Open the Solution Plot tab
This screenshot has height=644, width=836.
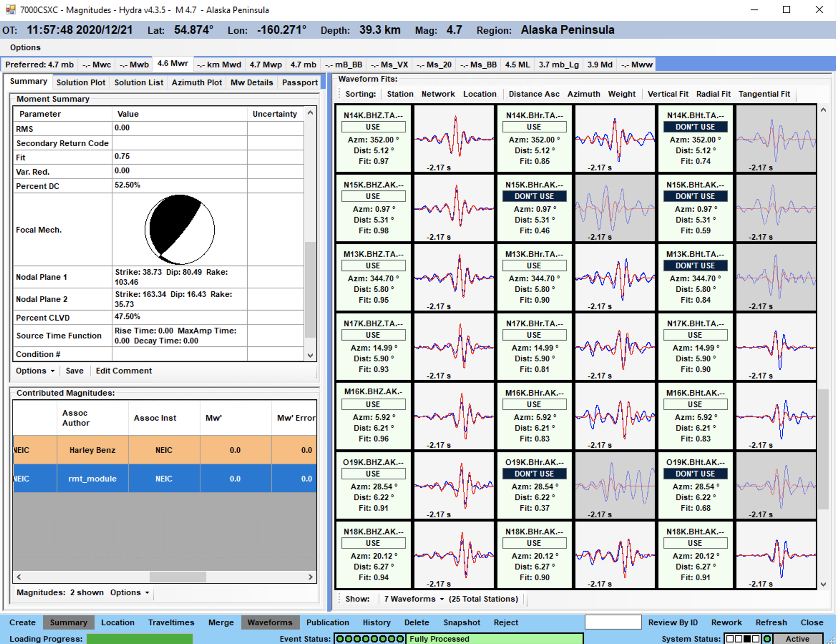(81, 82)
